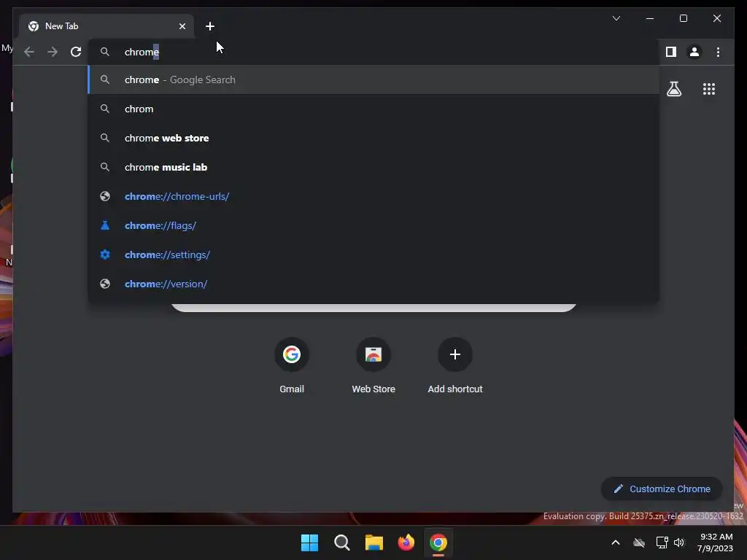Open chrome://flags/ suggestion
This screenshot has width=747, height=560.
tap(374, 226)
